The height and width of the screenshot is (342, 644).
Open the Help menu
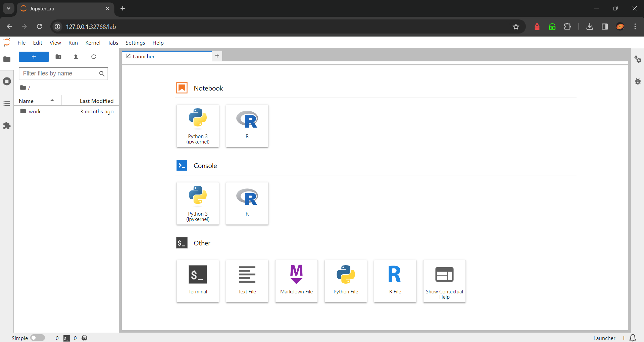coord(158,43)
